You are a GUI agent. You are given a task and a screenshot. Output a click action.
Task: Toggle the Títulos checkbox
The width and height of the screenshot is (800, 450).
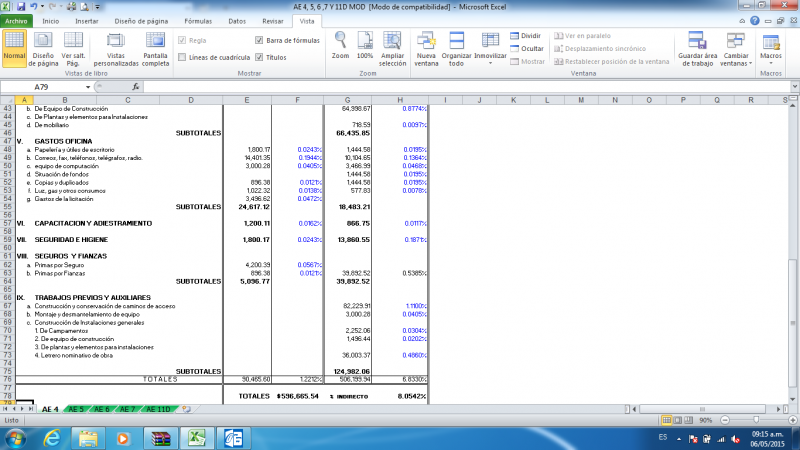pyautogui.click(x=260, y=58)
